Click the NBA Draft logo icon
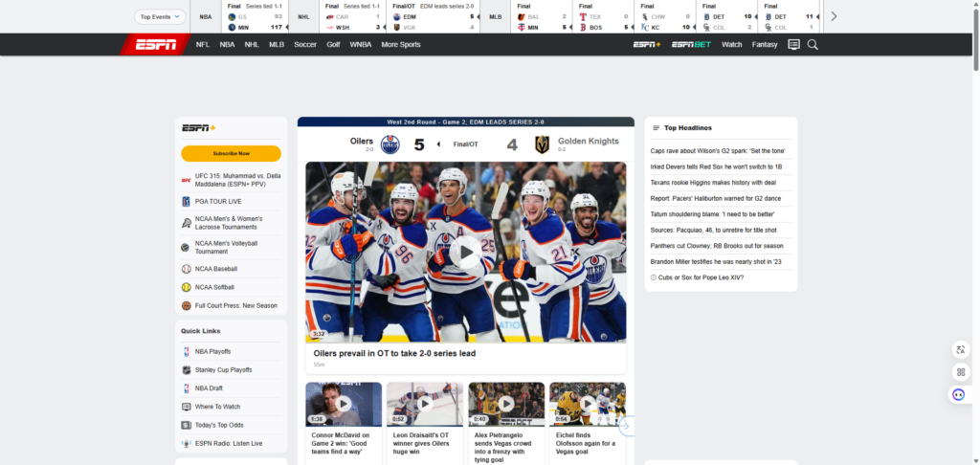980x465 pixels. (x=187, y=388)
